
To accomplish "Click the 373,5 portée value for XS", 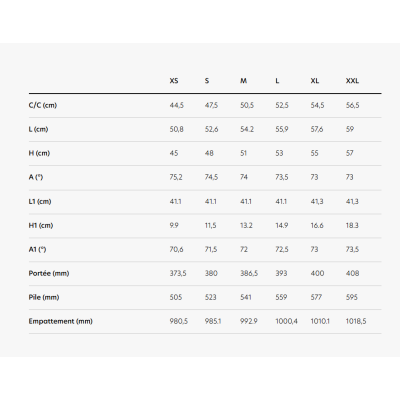I will [178, 273].
